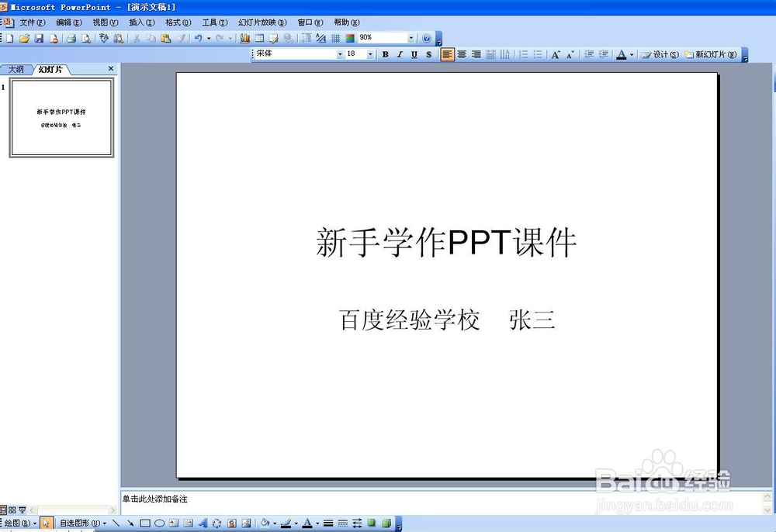
Task: Select the Text Box tool on drawing toolbar
Action: click(173, 523)
